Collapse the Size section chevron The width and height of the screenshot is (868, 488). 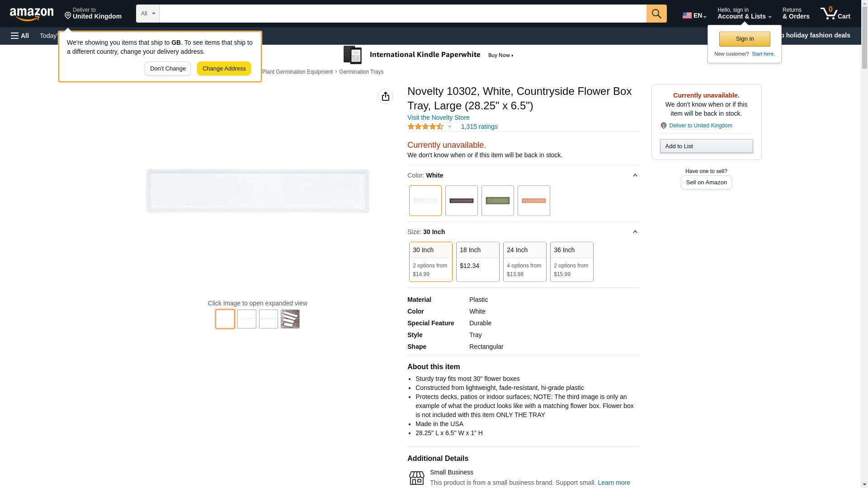point(635,232)
